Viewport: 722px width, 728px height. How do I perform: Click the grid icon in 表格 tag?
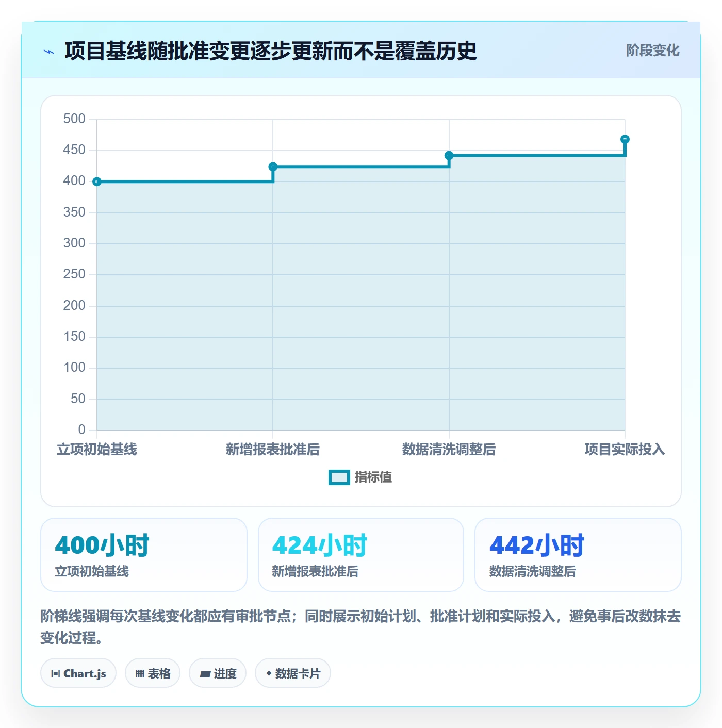point(140,674)
